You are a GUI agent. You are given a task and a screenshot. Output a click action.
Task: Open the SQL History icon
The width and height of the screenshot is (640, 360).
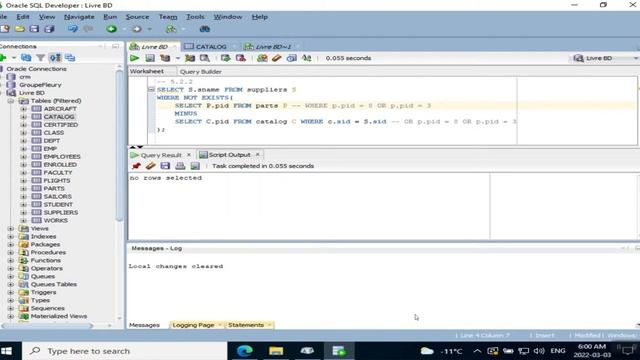[x=291, y=58]
